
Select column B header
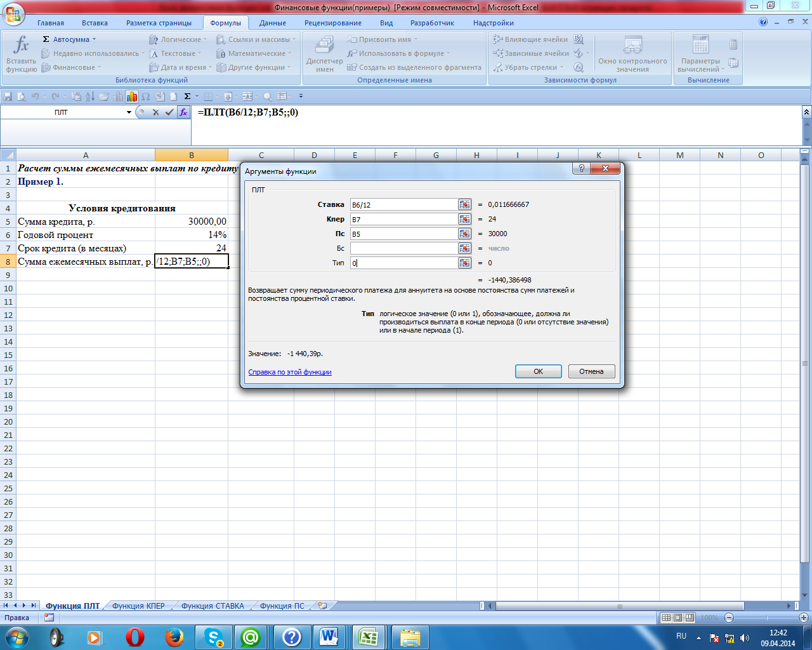click(192, 155)
